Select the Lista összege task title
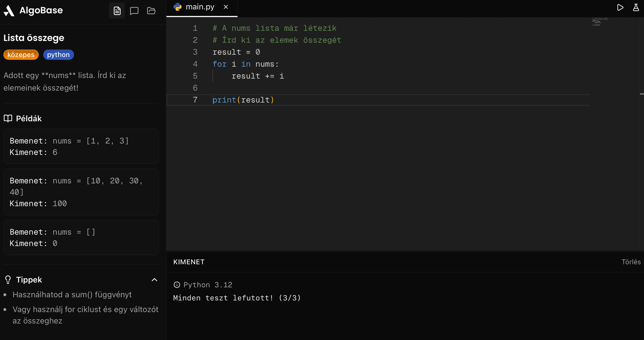Image resolution: width=644 pixels, height=340 pixels. click(34, 38)
